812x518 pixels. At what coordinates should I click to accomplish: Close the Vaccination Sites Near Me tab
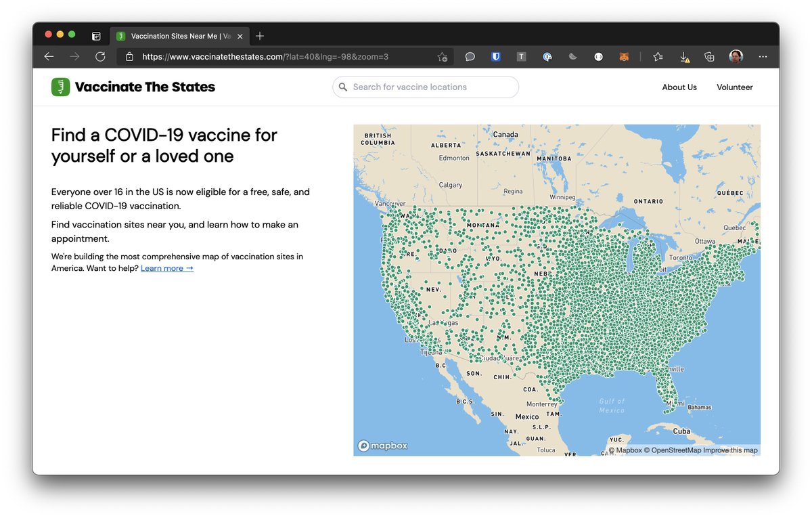click(240, 36)
